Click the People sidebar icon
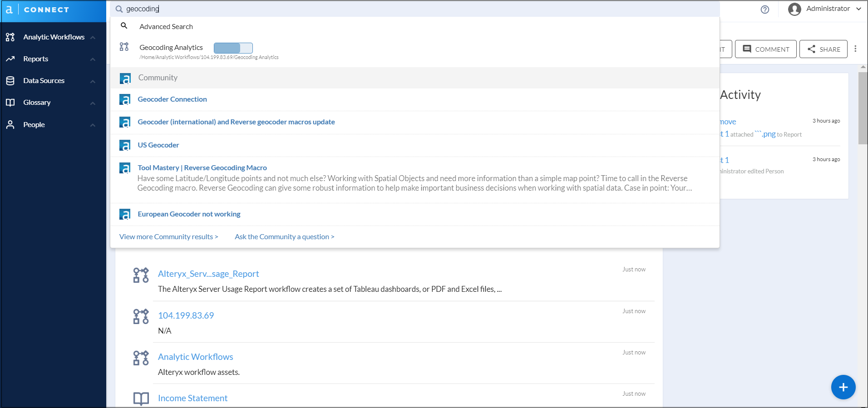 pos(10,125)
